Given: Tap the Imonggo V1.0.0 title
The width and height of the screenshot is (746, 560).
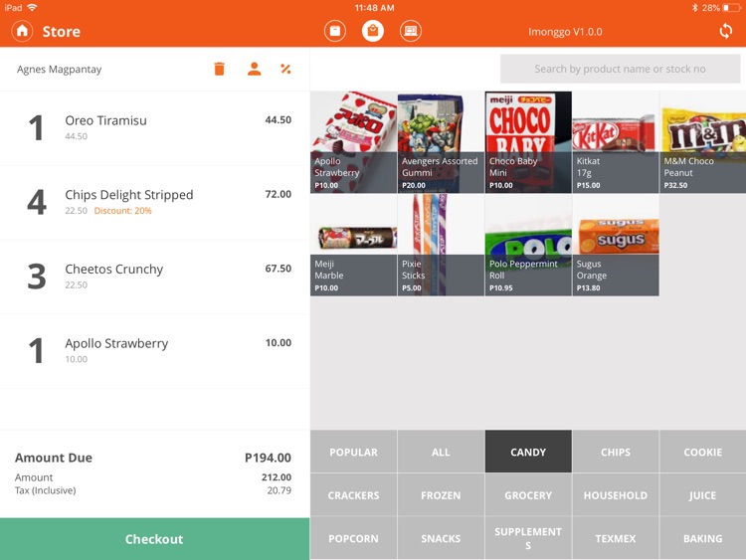Looking at the screenshot, I should point(565,32).
